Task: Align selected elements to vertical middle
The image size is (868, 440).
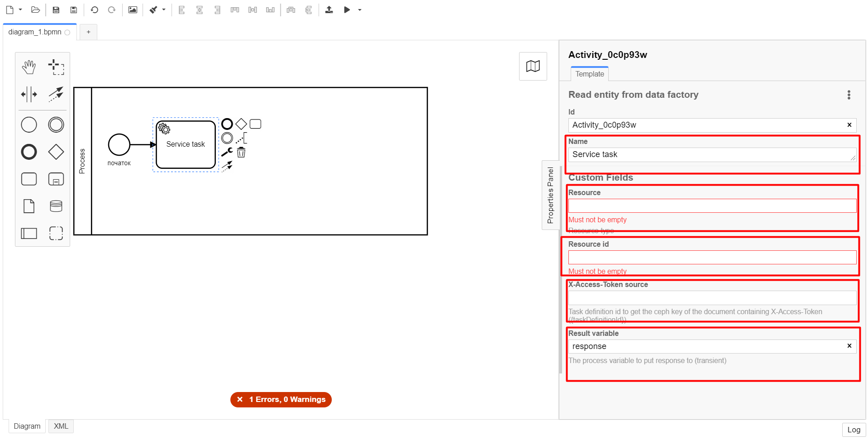Action: pos(253,10)
